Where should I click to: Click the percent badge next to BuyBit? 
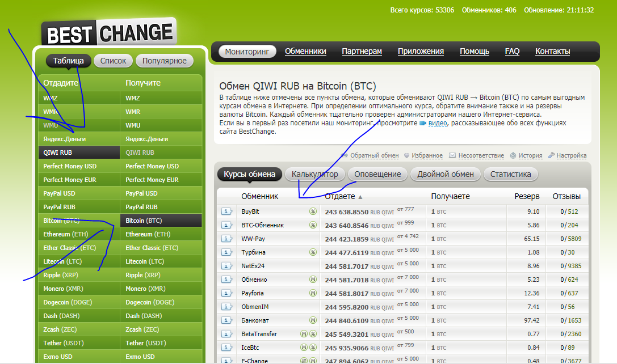(313, 211)
